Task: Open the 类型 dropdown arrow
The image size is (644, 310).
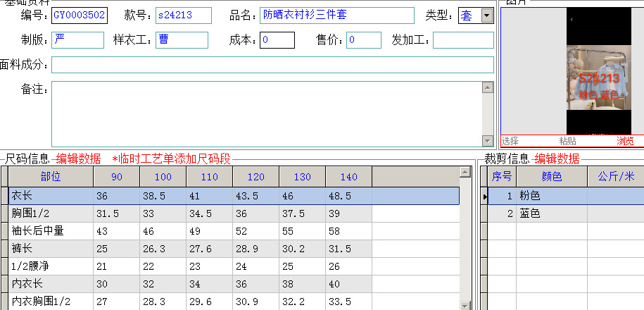Action: click(x=487, y=16)
